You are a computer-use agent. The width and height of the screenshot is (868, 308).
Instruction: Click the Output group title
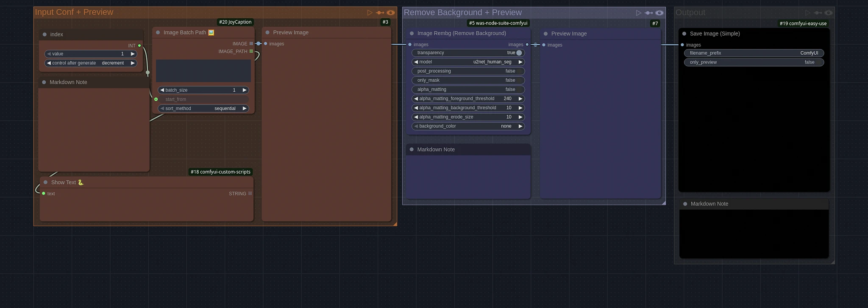click(x=690, y=13)
